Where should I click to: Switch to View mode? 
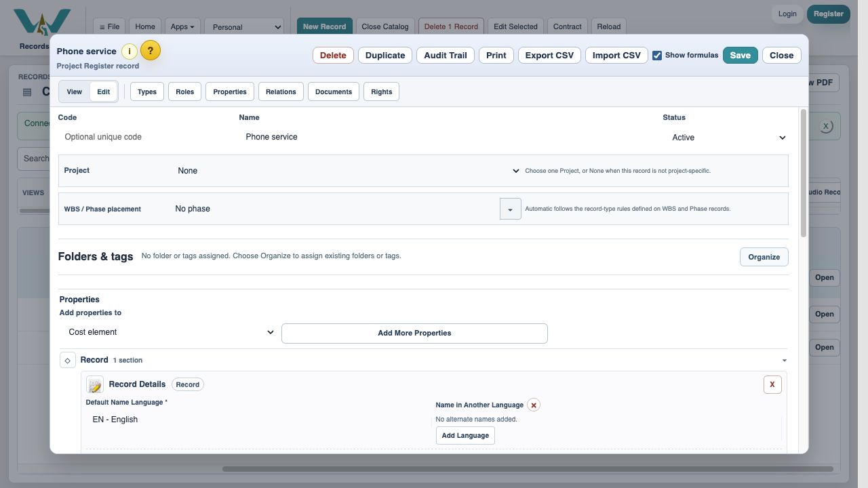coord(75,91)
